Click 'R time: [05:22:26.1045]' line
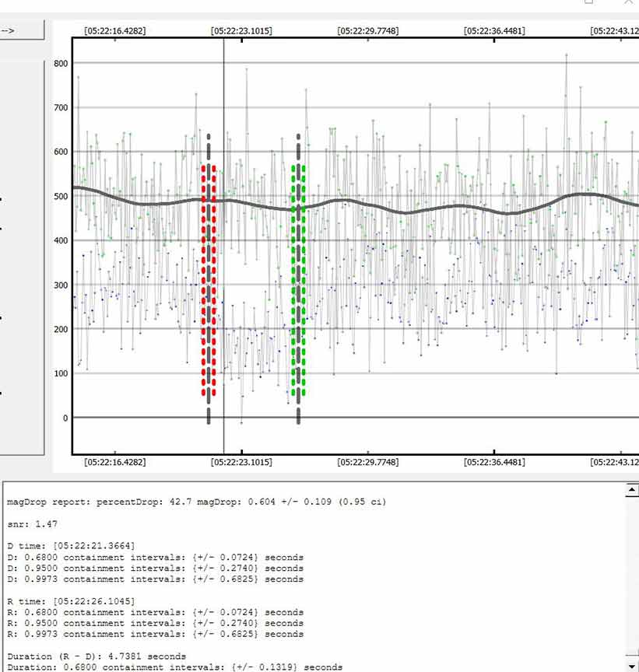This screenshot has width=639, height=672. 71,601
